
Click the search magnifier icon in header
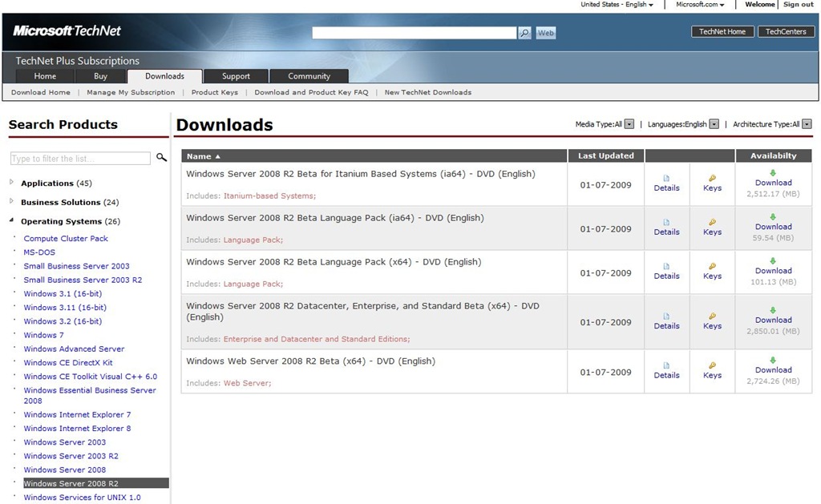524,33
